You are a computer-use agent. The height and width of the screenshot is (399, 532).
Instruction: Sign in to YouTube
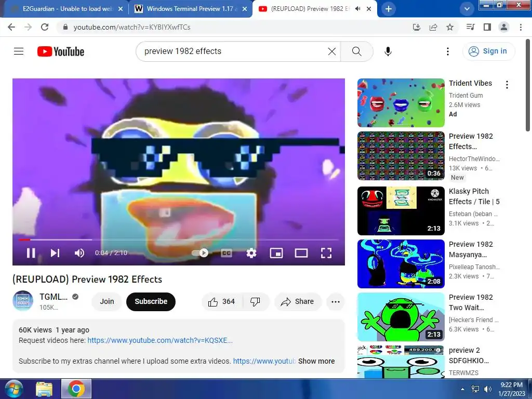click(488, 51)
